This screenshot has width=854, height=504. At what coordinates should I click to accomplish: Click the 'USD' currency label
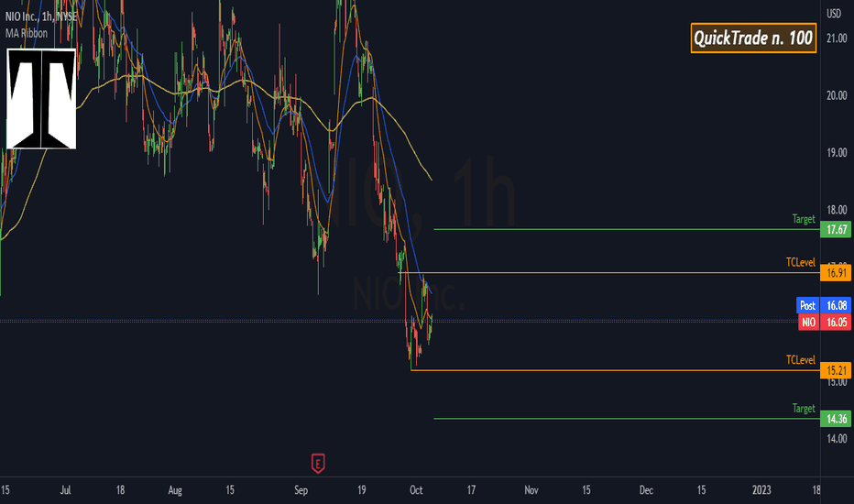coord(833,14)
